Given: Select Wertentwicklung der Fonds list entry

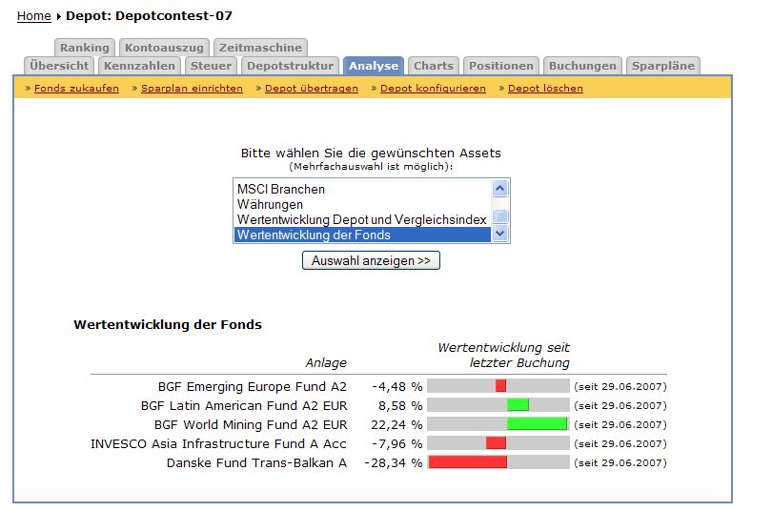Looking at the screenshot, I should [x=362, y=235].
